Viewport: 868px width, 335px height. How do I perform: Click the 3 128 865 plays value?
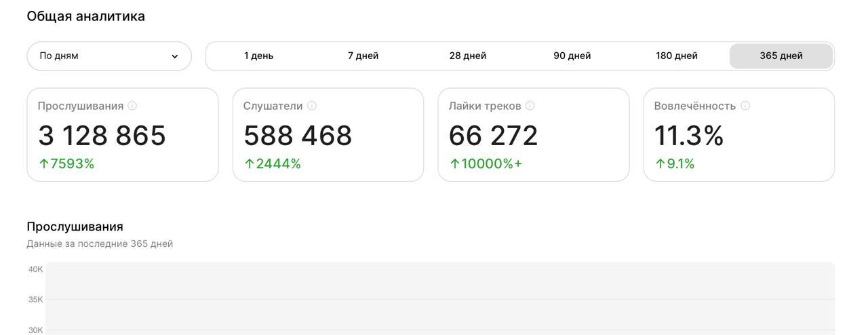coord(102,136)
